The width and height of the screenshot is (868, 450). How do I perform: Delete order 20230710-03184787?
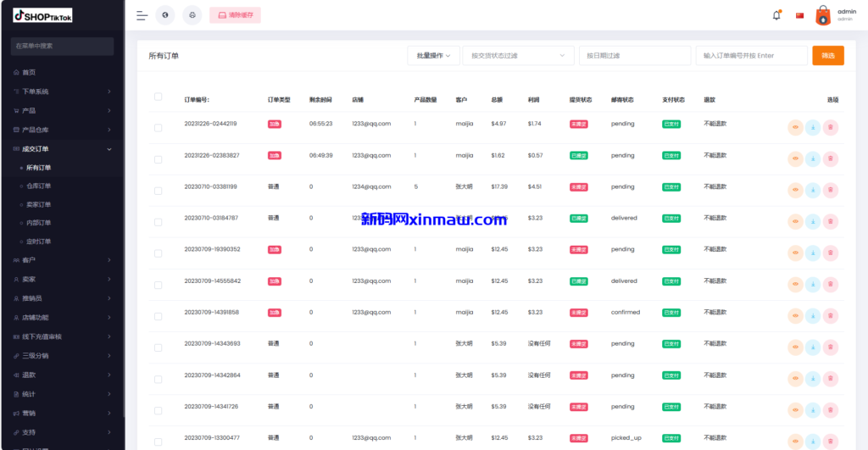(x=831, y=221)
